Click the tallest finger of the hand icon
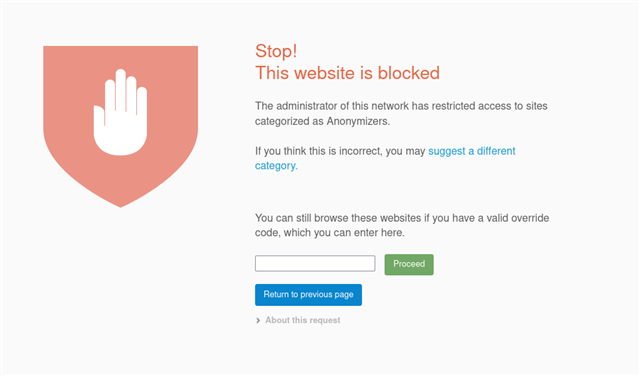640x376 pixels. [x=120, y=90]
